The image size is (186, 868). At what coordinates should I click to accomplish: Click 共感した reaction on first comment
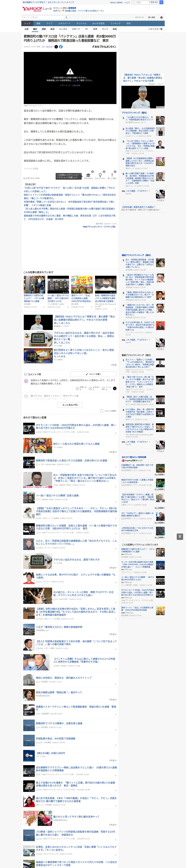click(x=82, y=389)
